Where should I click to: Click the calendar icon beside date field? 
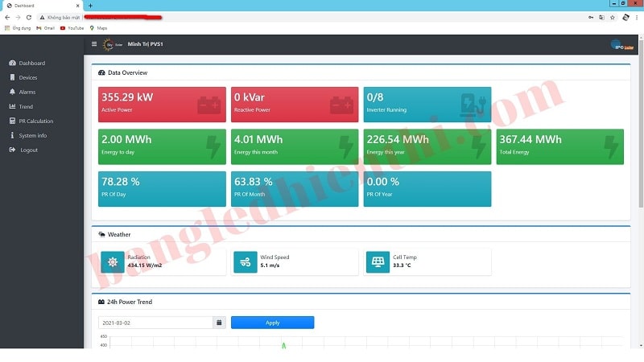218,323
